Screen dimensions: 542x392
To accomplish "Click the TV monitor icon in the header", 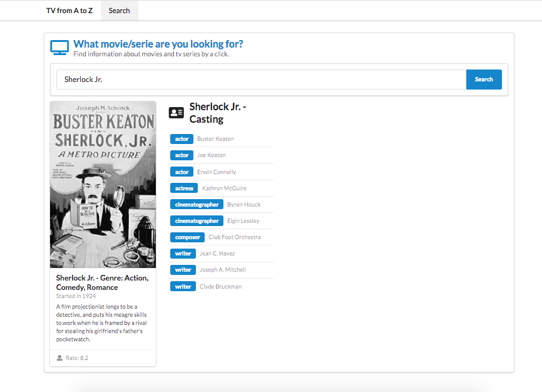I will (x=59, y=48).
